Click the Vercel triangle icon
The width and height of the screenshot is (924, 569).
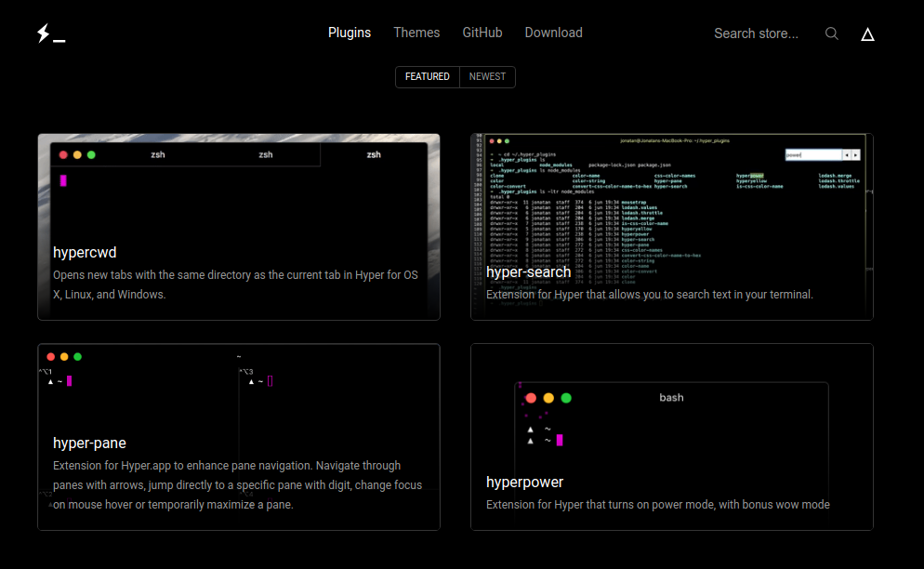(867, 33)
